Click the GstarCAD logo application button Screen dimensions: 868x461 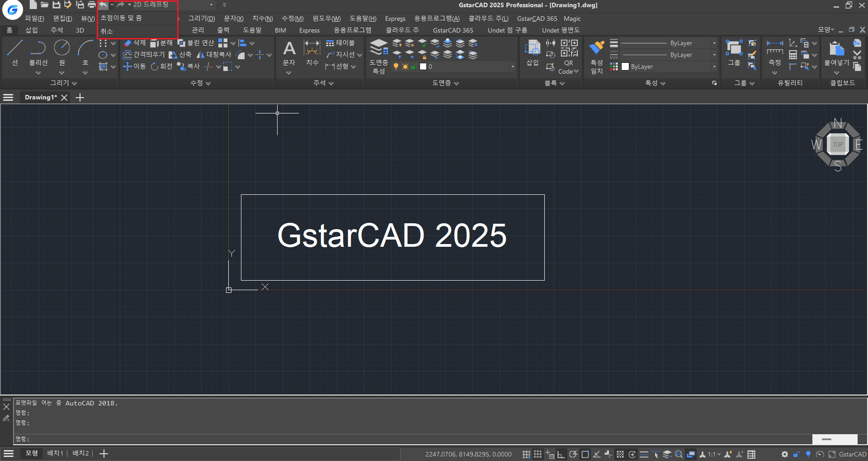coord(13,9)
